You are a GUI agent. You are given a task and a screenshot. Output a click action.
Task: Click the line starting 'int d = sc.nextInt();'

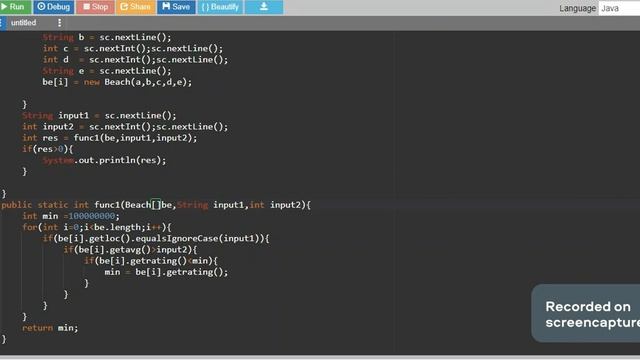135,60
